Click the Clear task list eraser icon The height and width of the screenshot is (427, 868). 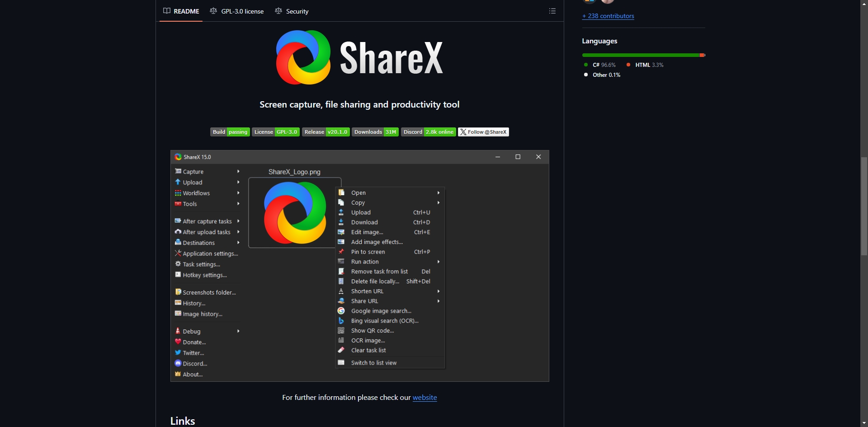tap(341, 350)
